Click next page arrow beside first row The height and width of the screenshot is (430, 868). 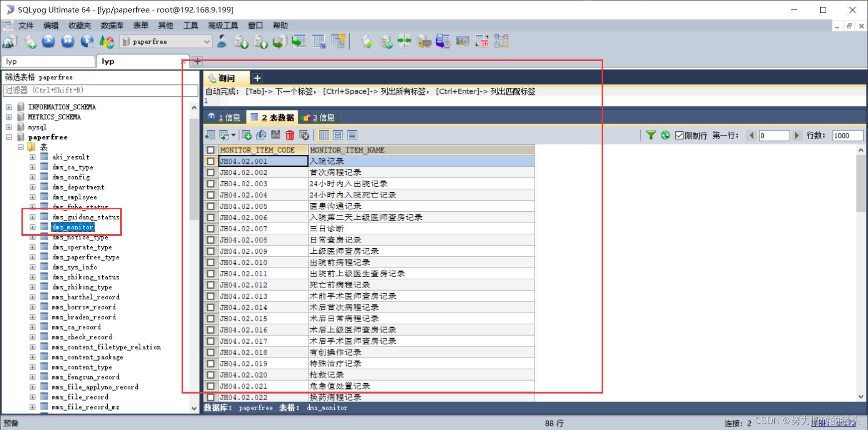coord(797,135)
